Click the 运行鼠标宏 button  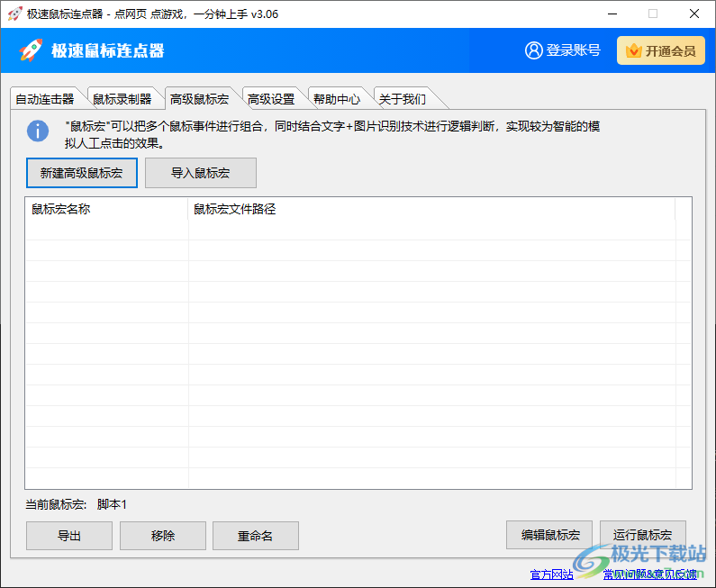[642, 535]
